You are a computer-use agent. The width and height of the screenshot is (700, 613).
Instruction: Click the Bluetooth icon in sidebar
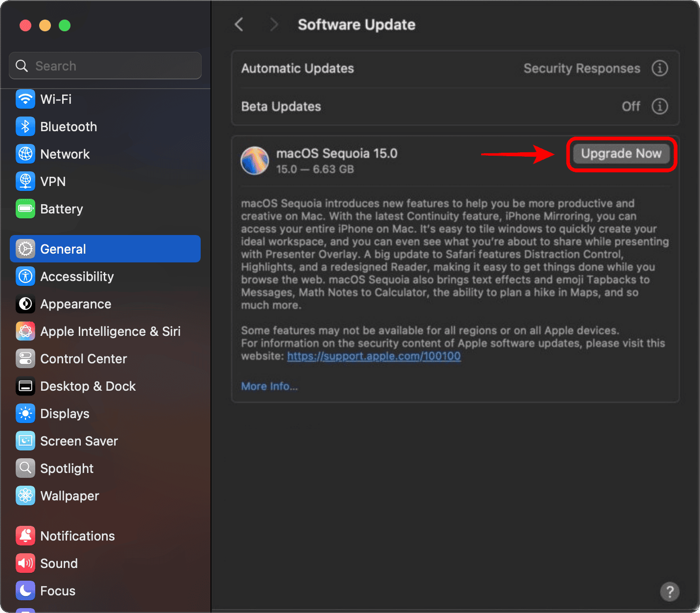point(25,127)
